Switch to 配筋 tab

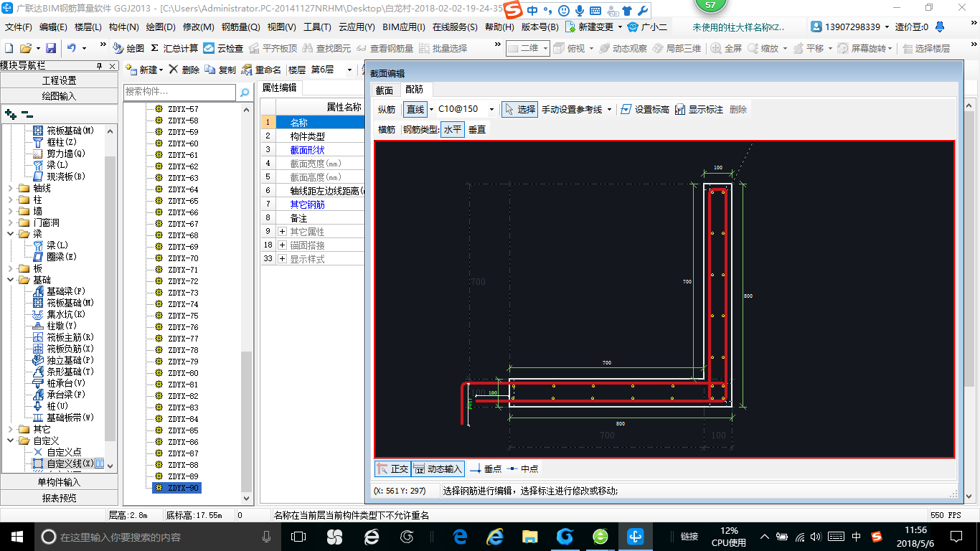[x=414, y=90]
